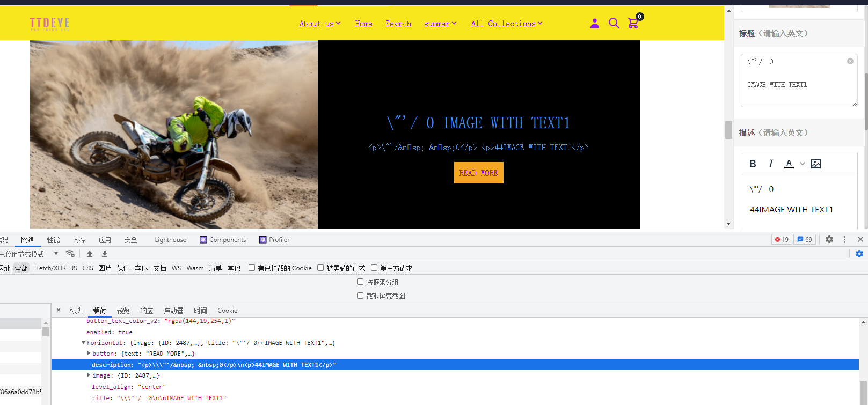Close the request details pane
The height and width of the screenshot is (405, 868).
(59, 310)
